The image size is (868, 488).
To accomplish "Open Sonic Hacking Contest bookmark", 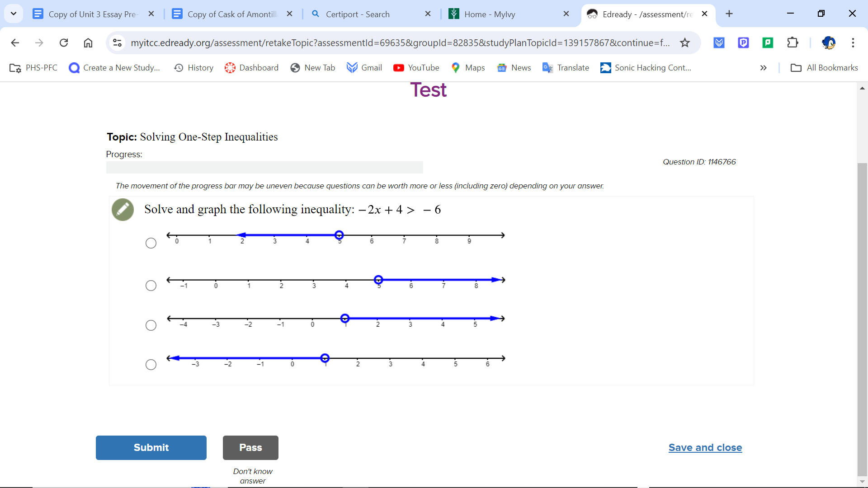I will tap(646, 68).
